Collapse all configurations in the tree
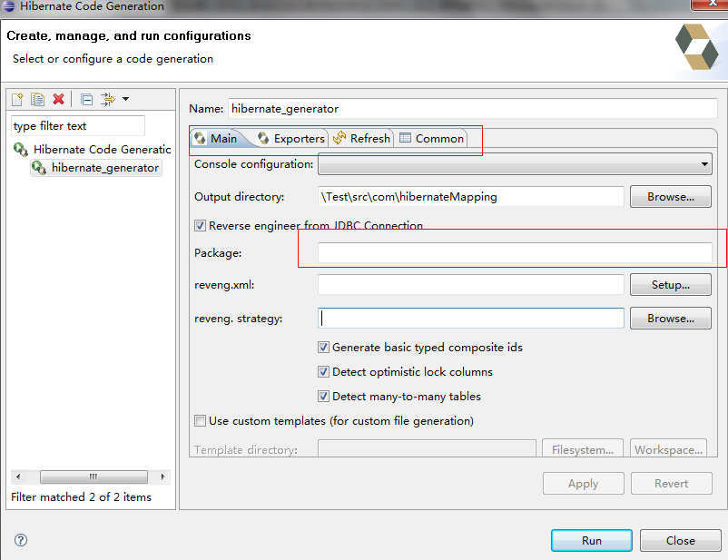This screenshot has width=728, height=560. click(x=86, y=99)
